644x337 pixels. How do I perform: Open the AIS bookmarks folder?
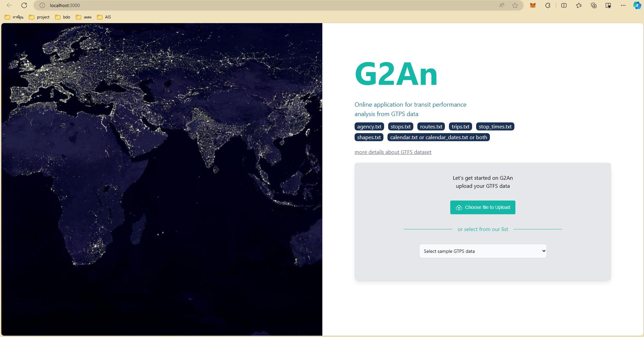pos(104,17)
